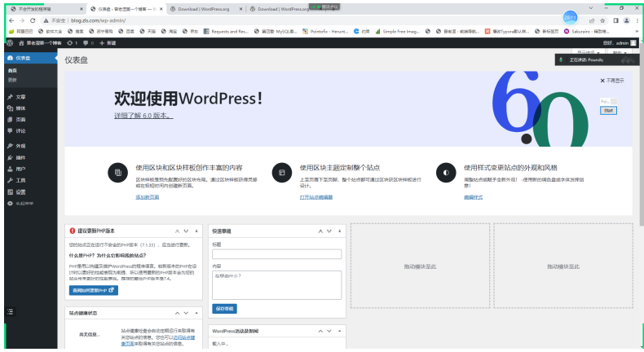Open the 工具 wrench menu item
The width and height of the screenshot is (644, 352).
[x=31, y=180]
